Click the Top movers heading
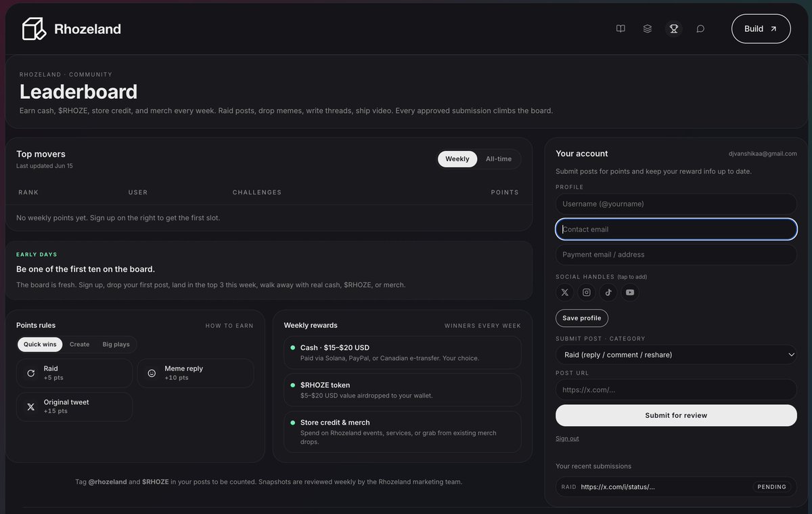 [x=41, y=154]
